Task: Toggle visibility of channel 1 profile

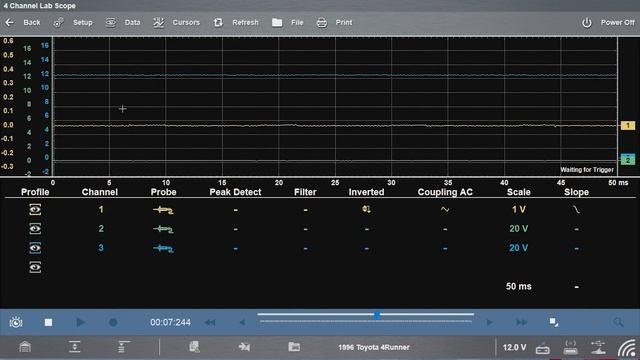Action: click(x=35, y=209)
